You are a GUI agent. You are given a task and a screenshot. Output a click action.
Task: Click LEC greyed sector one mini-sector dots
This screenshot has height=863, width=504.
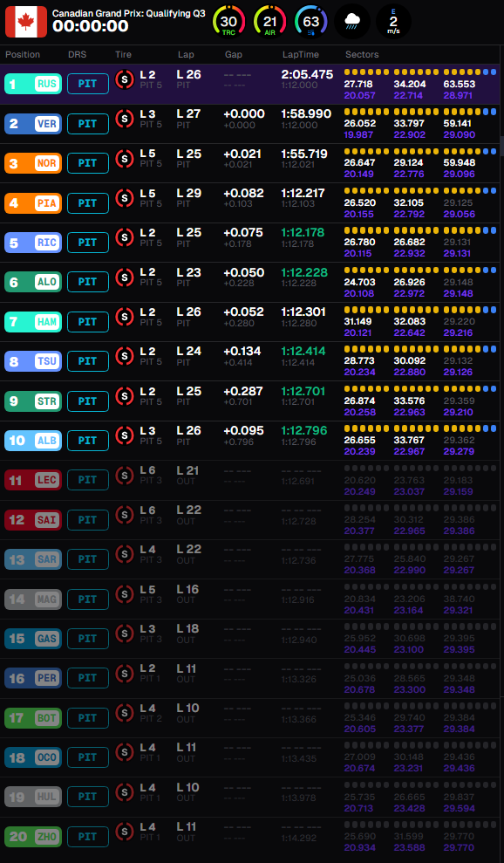[366, 469]
